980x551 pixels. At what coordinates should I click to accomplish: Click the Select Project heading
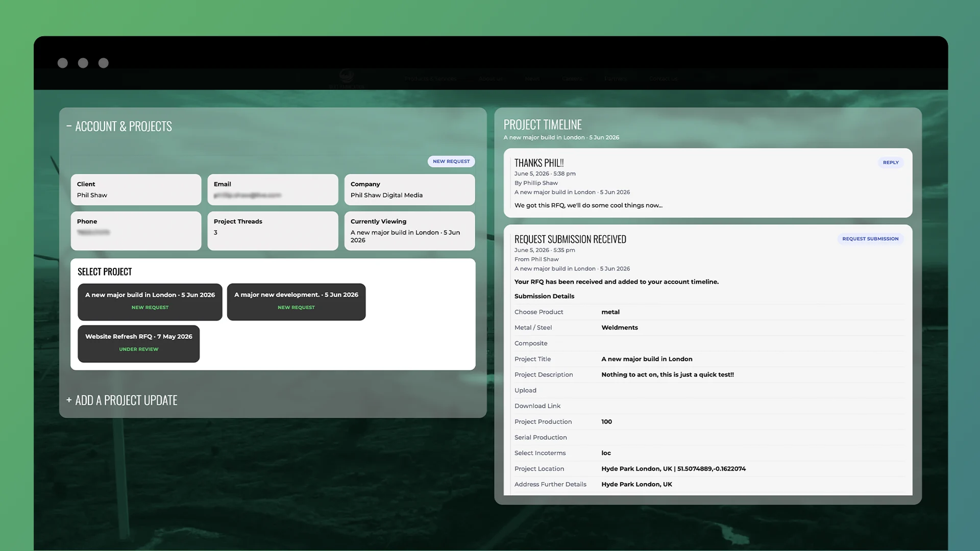105,272
